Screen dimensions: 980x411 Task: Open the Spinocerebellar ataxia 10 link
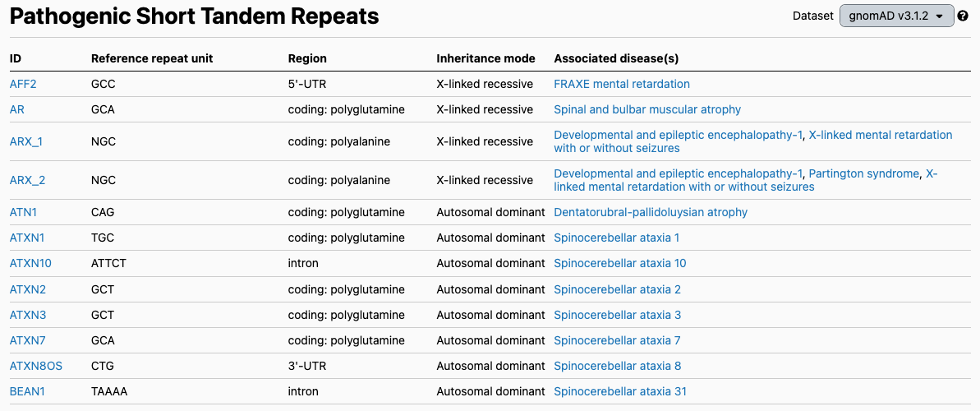[x=620, y=263]
